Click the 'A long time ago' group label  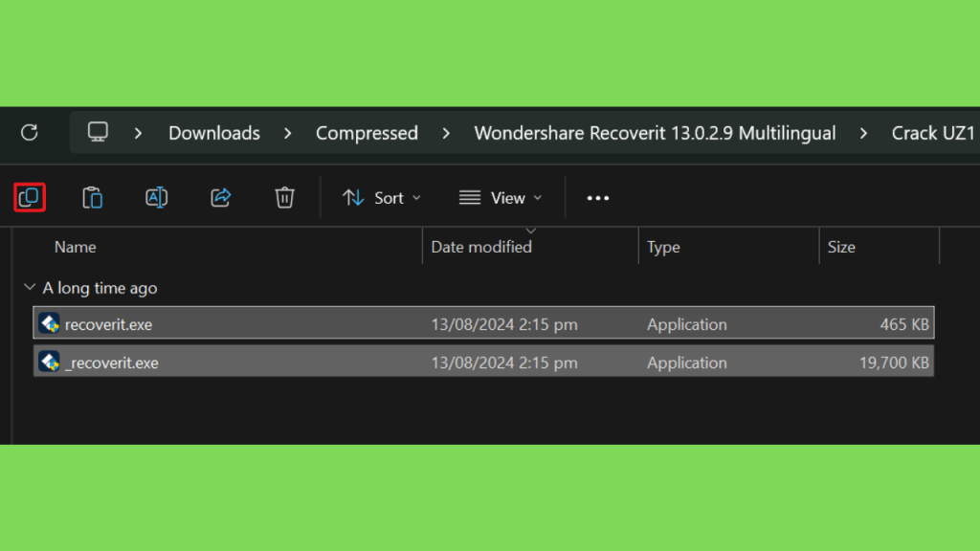100,288
